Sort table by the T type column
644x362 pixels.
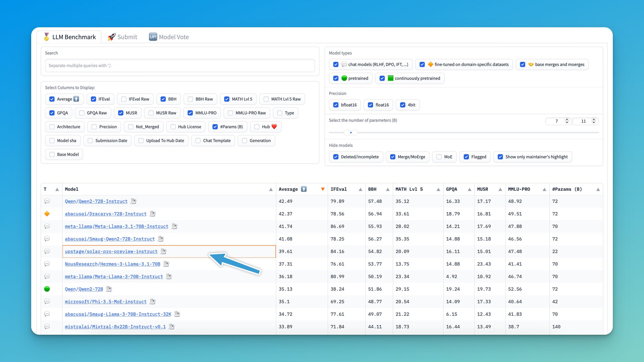(x=57, y=189)
